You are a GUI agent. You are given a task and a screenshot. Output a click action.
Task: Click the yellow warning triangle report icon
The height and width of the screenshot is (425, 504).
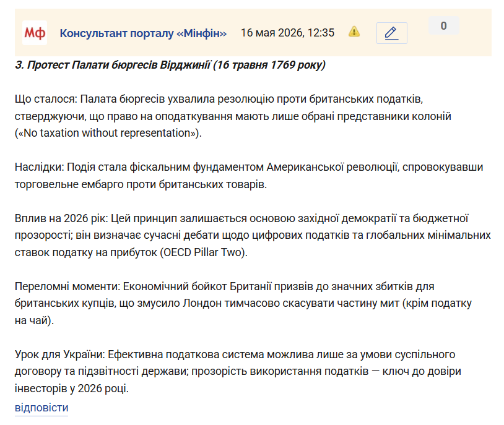[354, 32]
